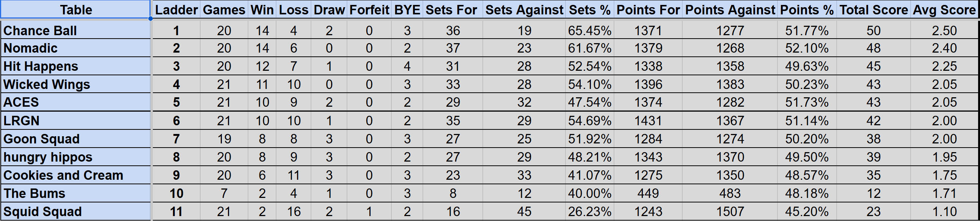The width and height of the screenshot is (980, 221).
Task: Click The Bums' Avg Score 1.71
Action: pos(944,193)
